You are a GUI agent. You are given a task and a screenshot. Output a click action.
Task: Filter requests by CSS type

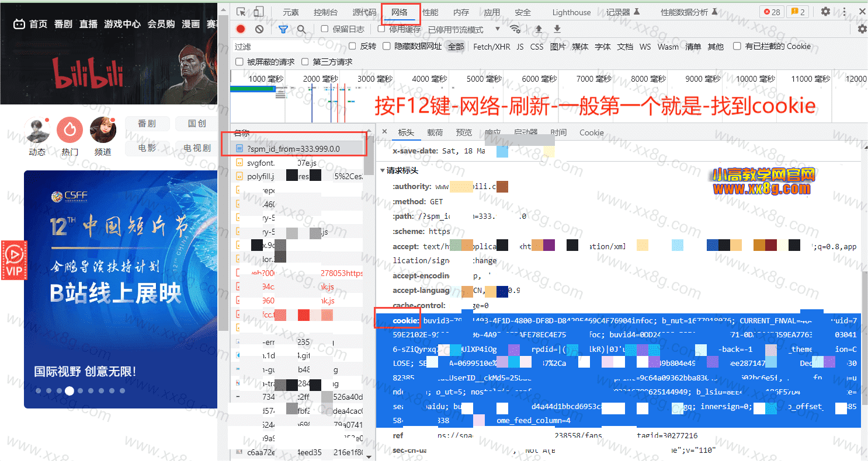pos(537,47)
